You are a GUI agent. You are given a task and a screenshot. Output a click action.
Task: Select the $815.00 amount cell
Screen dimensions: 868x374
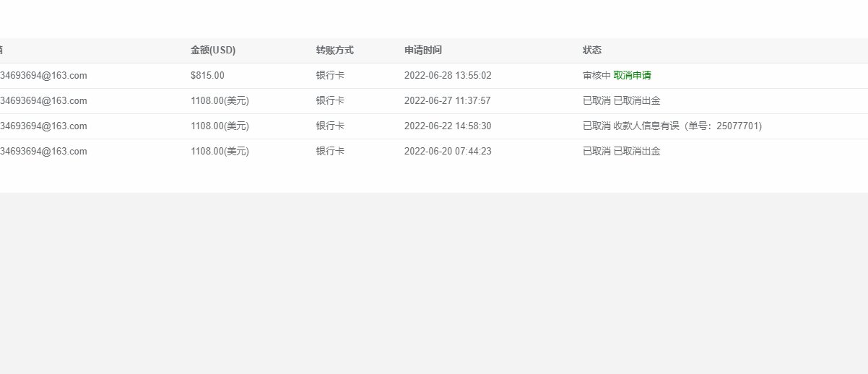point(207,76)
